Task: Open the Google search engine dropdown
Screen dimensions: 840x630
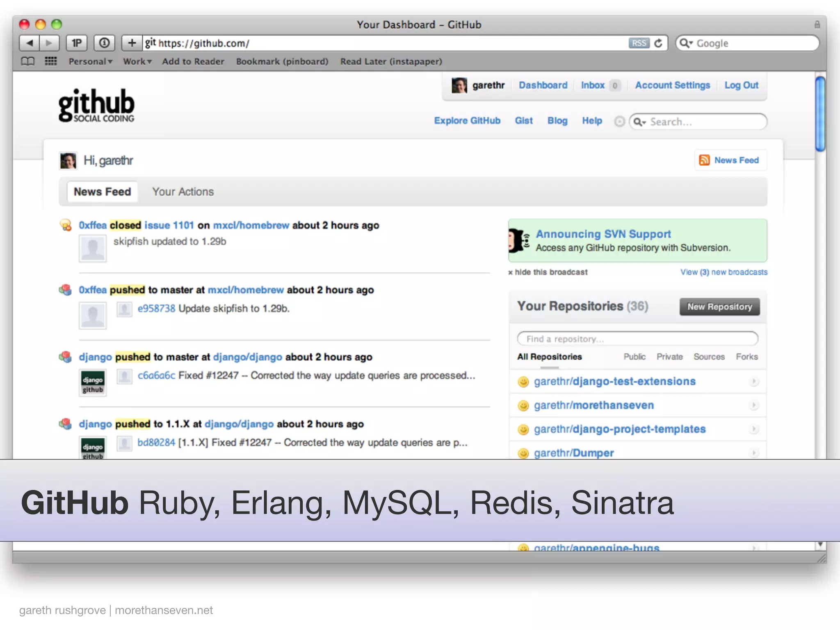Action: [686, 43]
